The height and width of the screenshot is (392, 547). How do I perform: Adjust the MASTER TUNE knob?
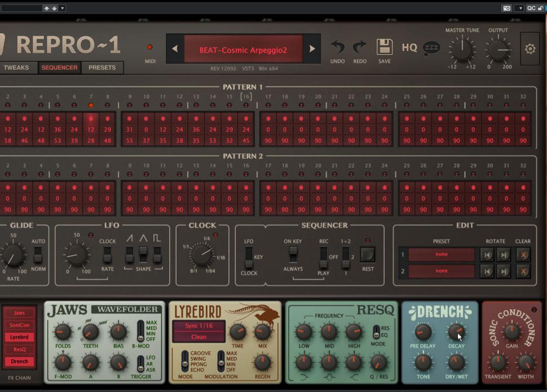(x=462, y=50)
